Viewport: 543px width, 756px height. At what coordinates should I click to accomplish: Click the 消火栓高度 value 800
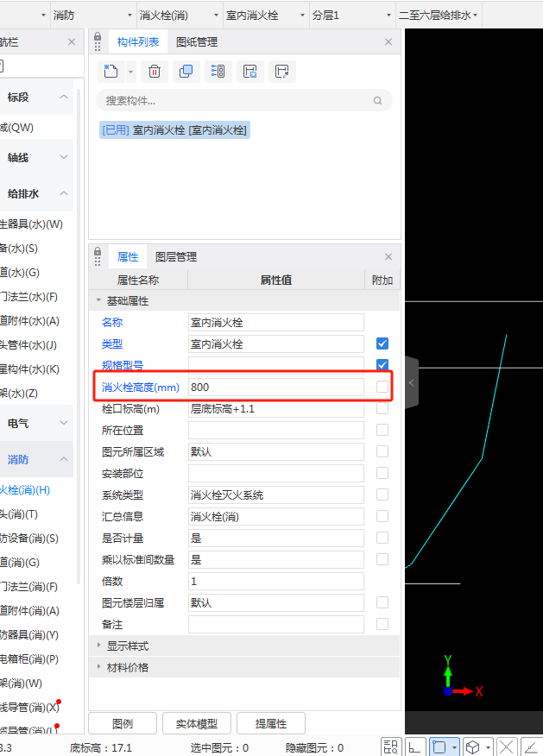(276, 387)
